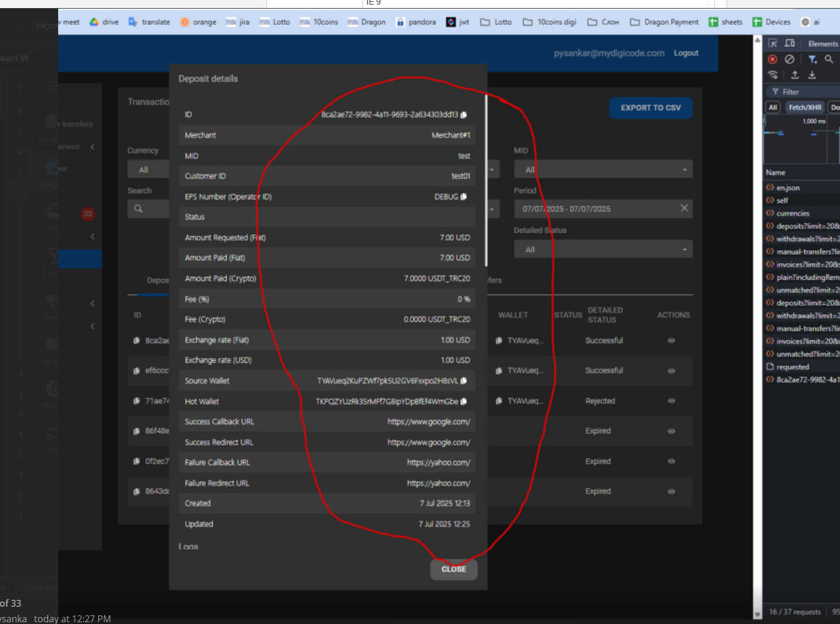Screen dimensions: 840x624
Task: Copy the Source Wallet address
Action: pos(464,381)
